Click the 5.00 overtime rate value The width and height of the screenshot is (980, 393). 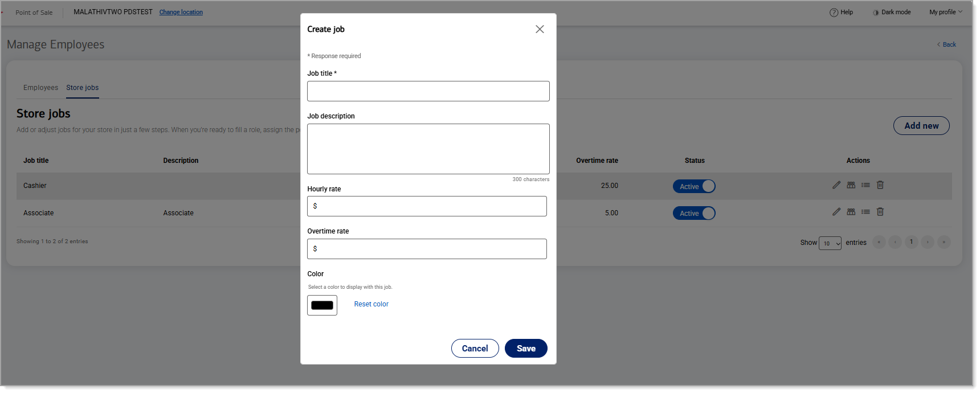point(611,213)
